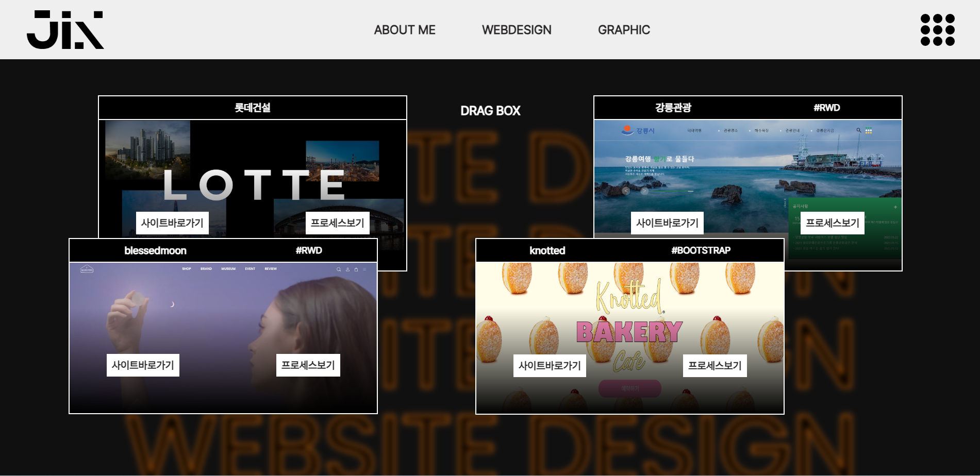Screen dimensions: 980x476
Task: Select the 롯데건설 card title
Action: tap(253, 108)
